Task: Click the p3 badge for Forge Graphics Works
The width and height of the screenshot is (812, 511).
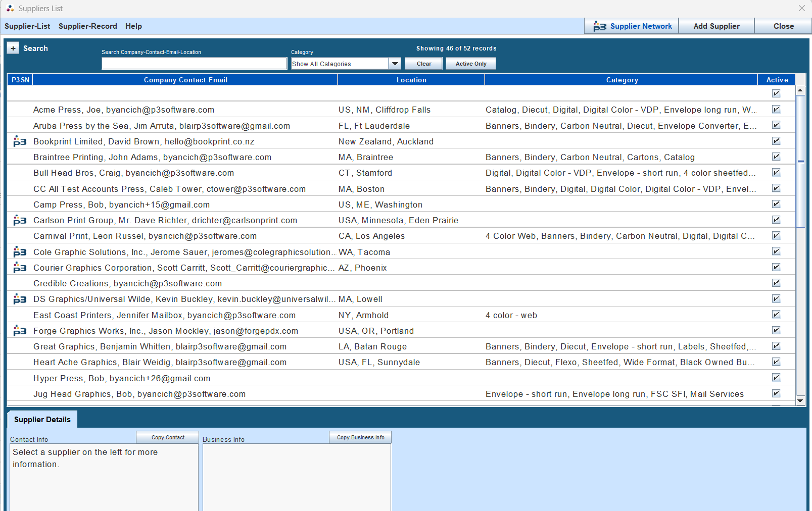Action: 20,330
